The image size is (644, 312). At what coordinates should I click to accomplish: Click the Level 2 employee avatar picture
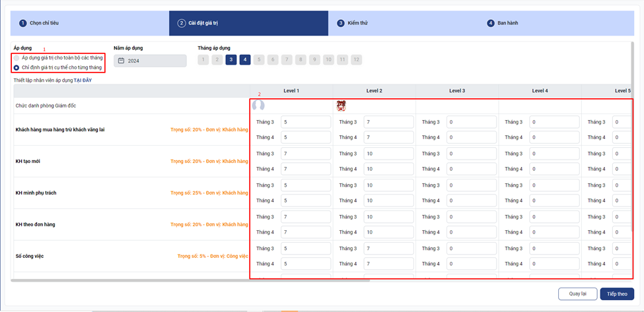pyautogui.click(x=341, y=106)
